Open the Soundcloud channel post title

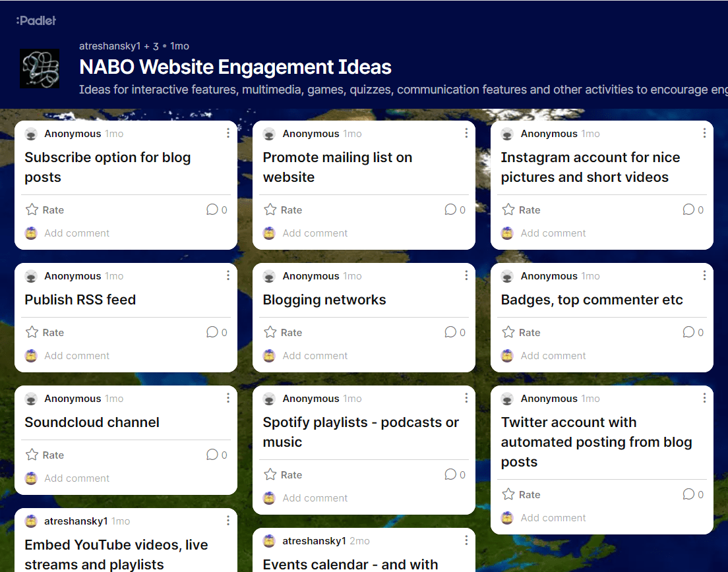[x=92, y=422]
